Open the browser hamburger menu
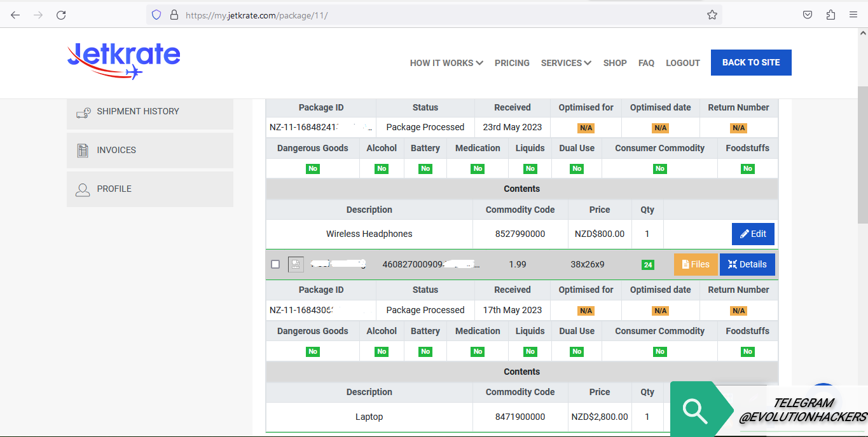The image size is (868, 437). click(853, 15)
